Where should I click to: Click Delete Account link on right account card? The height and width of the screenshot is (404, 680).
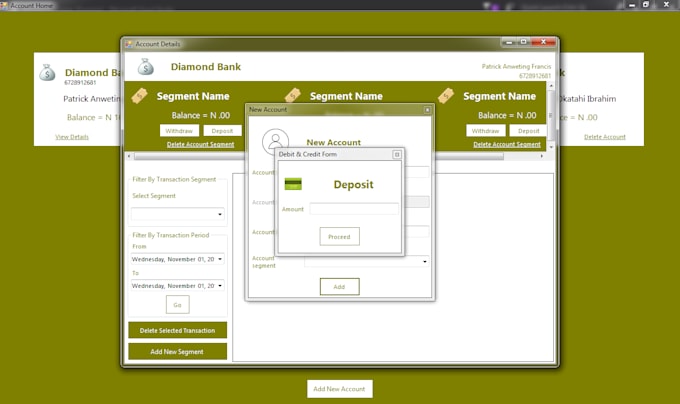tap(605, 137)
